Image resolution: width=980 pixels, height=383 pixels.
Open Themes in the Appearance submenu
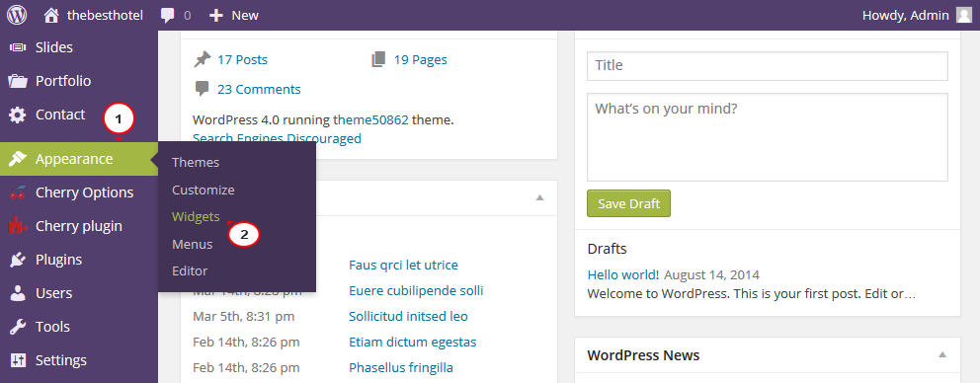[196, 163]
